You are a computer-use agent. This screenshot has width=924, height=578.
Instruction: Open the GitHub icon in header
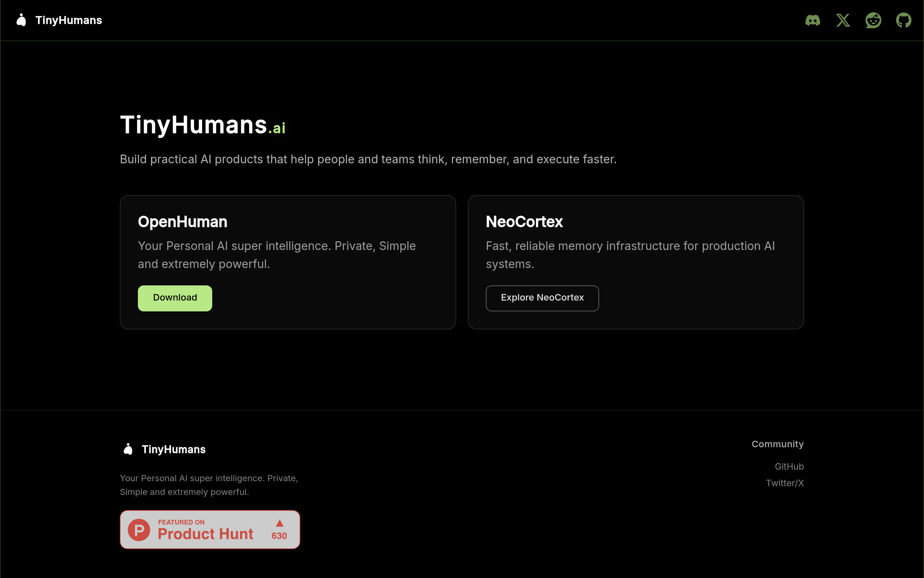903,20
